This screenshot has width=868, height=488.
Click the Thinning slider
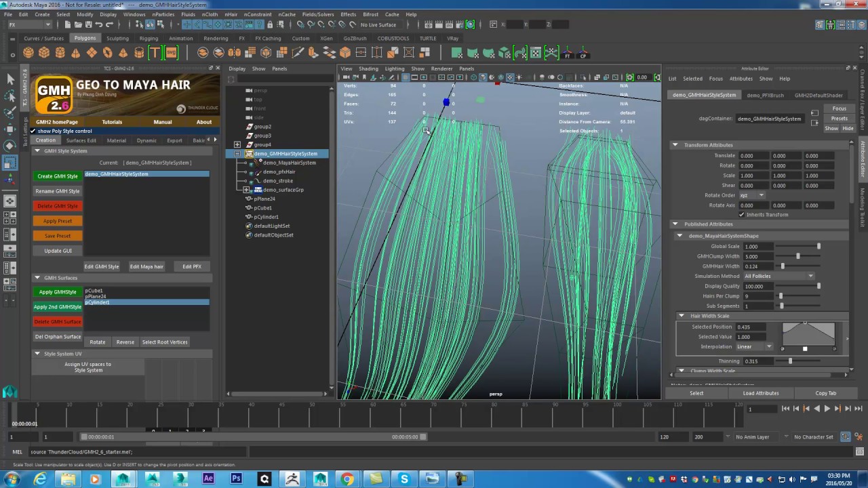click(x=798, y=361)
